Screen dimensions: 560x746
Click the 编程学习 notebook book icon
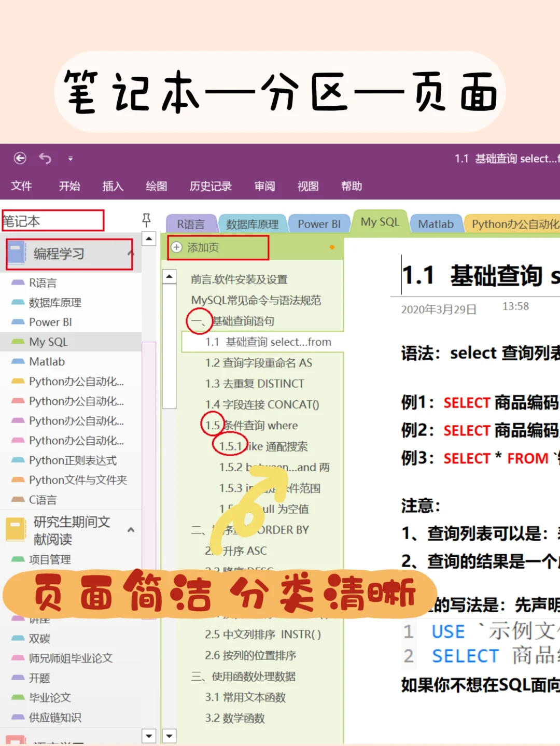pyautogui.click(x=16, y=252)
